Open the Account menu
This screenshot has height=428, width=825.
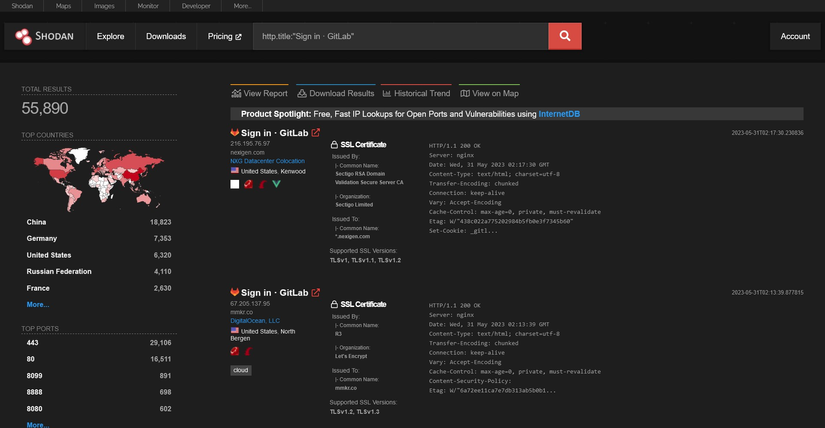point(795,37)
